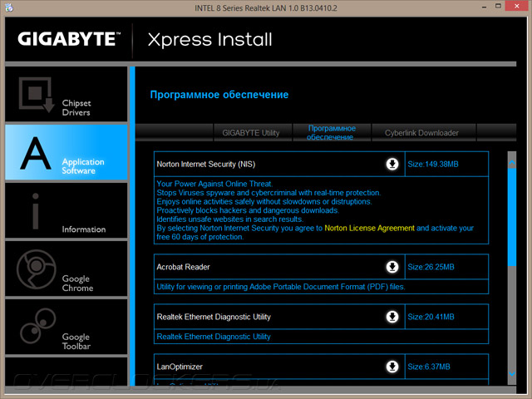Maximize the Xpress Install window
532x399 pixels.
[498, 6]
